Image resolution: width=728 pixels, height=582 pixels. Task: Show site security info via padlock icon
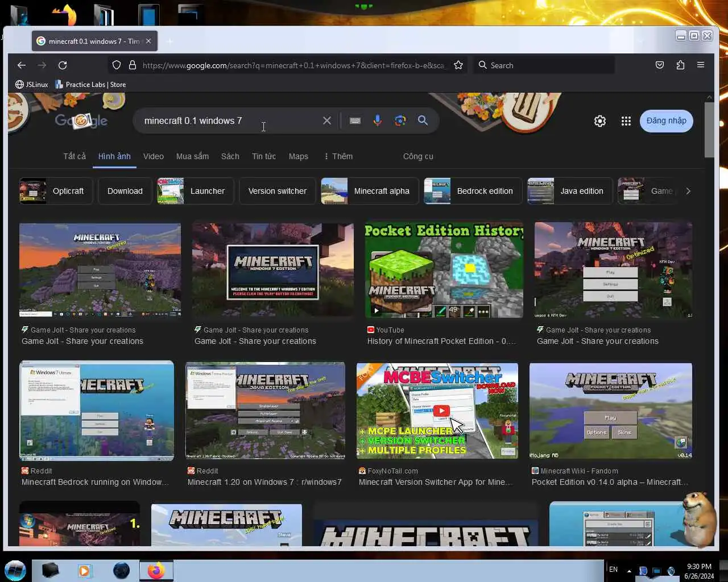[133, 65]
